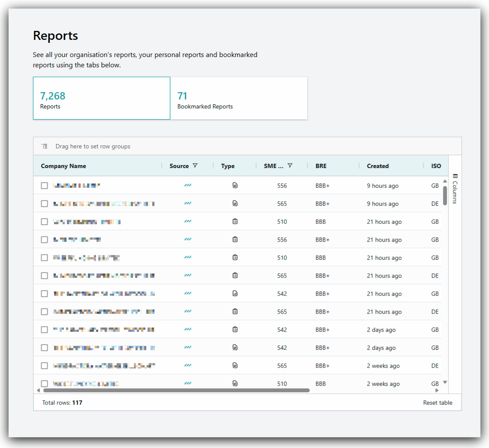Tick the checkbox for the 556, 9 hours ago row
489x448 pixels.
point(44,186)
